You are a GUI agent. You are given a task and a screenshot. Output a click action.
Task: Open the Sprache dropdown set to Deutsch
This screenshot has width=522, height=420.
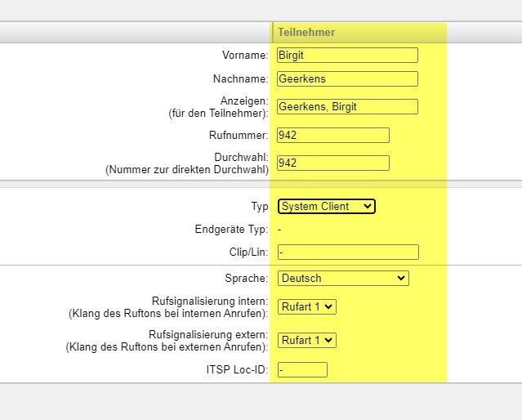tap(343, 278)
